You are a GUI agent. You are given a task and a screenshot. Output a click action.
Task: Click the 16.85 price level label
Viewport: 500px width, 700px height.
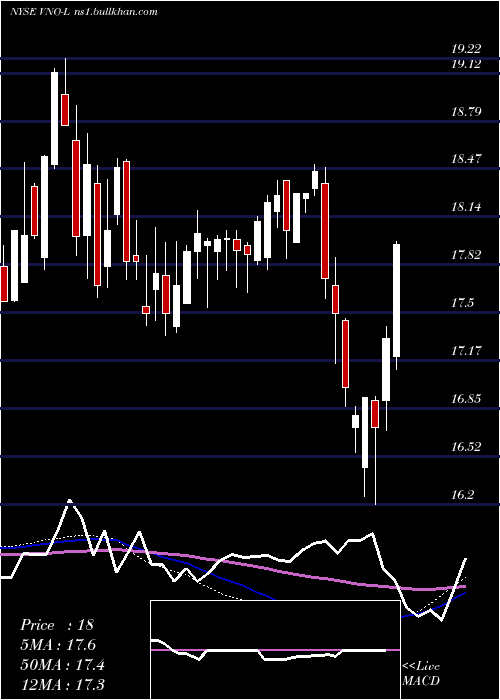466,399
